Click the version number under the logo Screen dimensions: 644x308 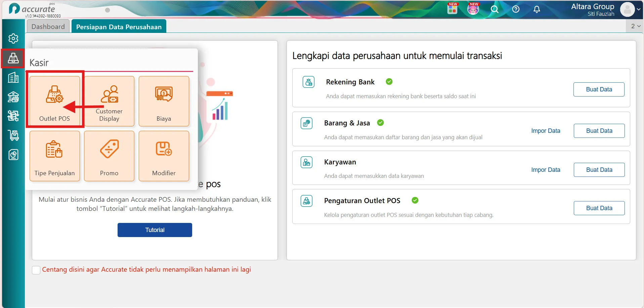coord(43,16)
